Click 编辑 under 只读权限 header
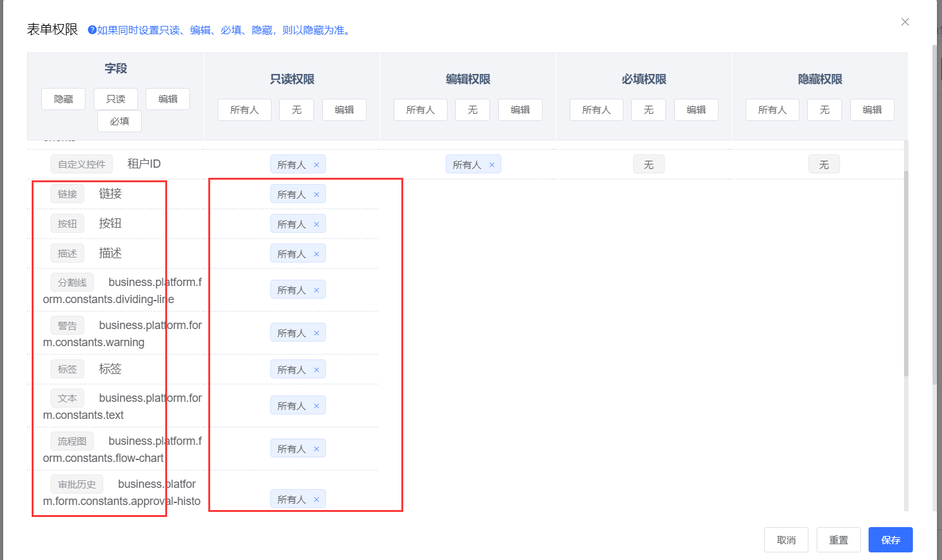942x560 pixels. coord(344,110)
